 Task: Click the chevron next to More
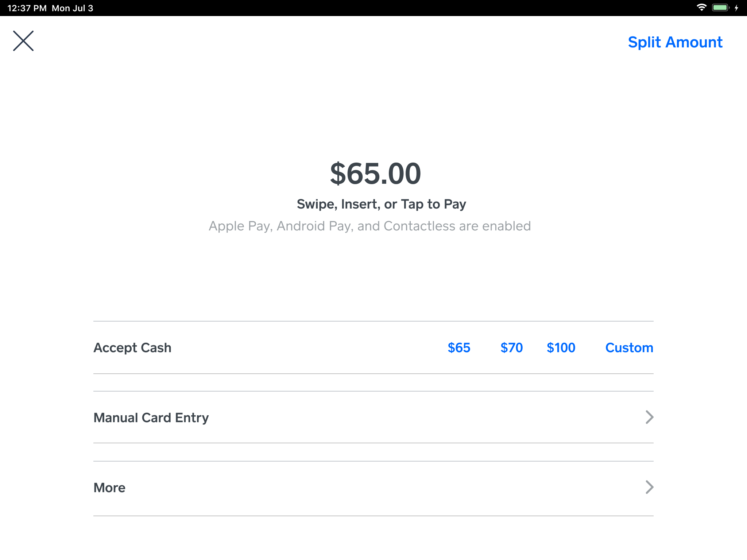[x=649, y=487]
